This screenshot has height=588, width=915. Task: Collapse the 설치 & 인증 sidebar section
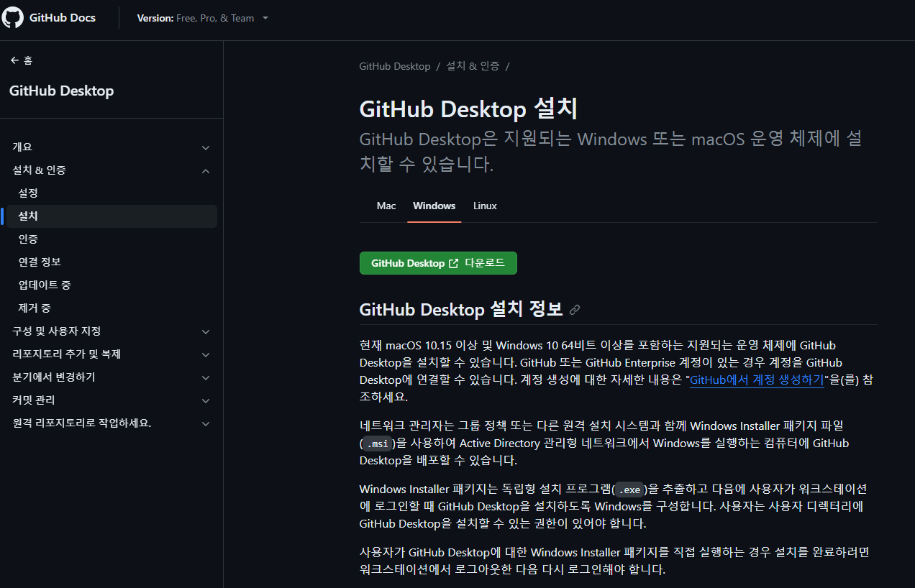tap(206, 170)
